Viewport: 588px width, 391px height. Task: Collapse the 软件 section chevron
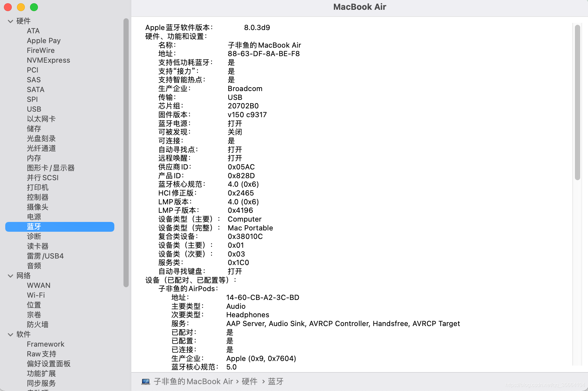click(10, 335)
